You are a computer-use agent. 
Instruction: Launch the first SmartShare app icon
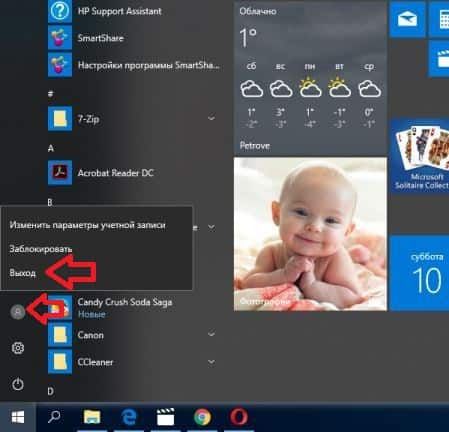(x=60, y=38)
